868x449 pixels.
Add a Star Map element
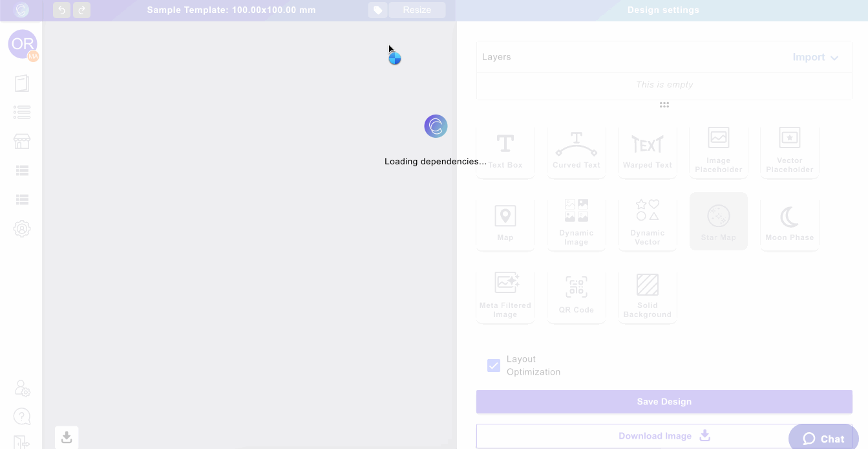pyautogui.click(x=718, y=221)
